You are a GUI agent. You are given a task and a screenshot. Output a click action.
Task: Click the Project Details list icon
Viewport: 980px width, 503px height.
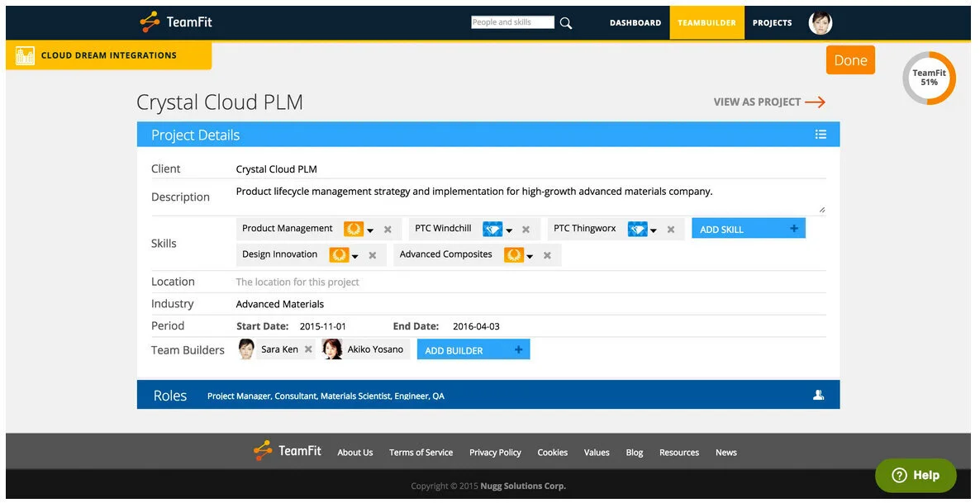tap(821, 135)
